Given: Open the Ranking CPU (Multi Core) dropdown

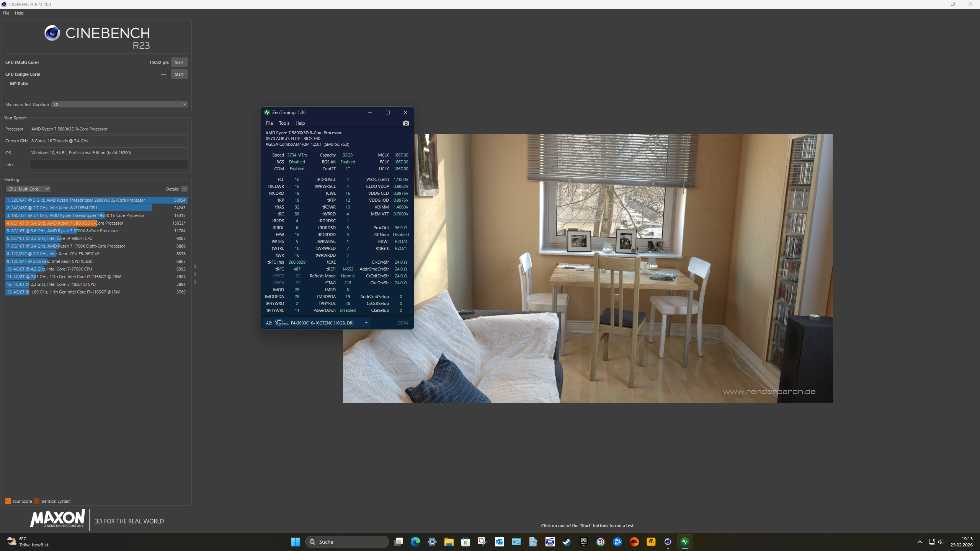Looking at the screenshot, I should point(28,189).
